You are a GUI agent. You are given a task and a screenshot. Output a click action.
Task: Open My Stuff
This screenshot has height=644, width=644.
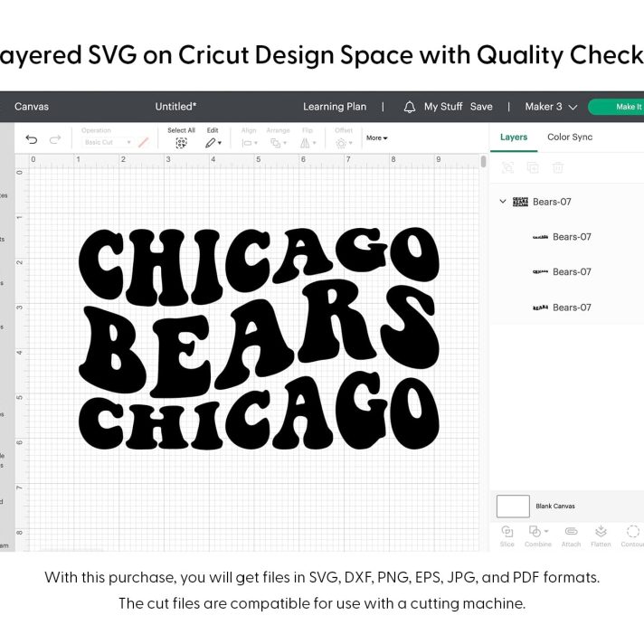(443, 107)
